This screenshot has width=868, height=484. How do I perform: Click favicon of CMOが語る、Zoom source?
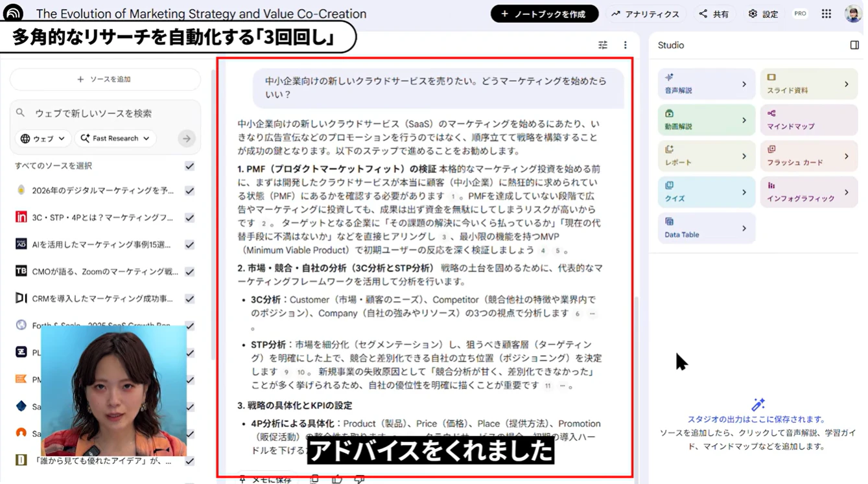pos(21,271)
